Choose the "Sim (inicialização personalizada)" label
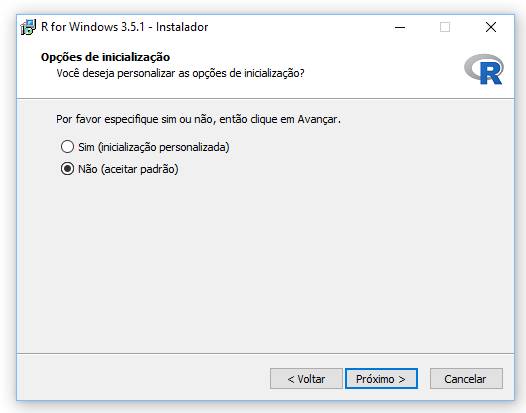The width and height of the screenshot is (526, 413). (x=154, y=147)
